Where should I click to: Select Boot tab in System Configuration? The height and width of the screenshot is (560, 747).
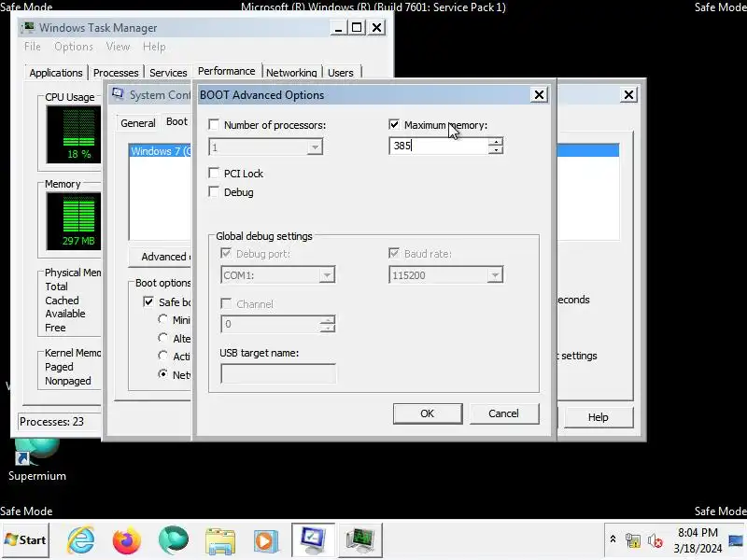(x=176, y=122)
